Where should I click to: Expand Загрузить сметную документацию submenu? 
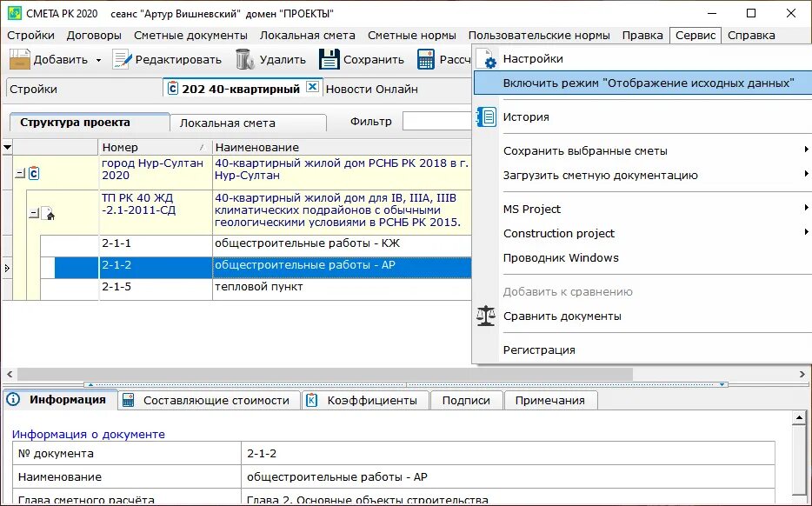coord(806,174)
